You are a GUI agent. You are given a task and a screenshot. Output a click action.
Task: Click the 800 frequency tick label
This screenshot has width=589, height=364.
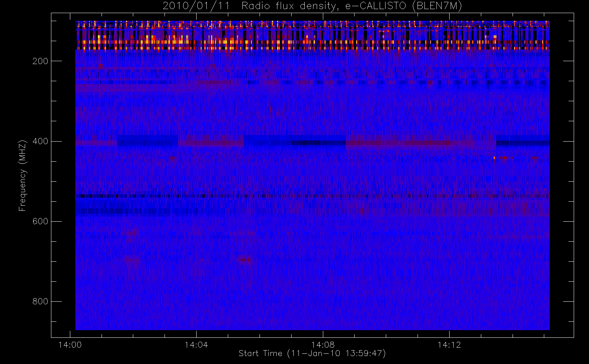[x=40, y=301]
